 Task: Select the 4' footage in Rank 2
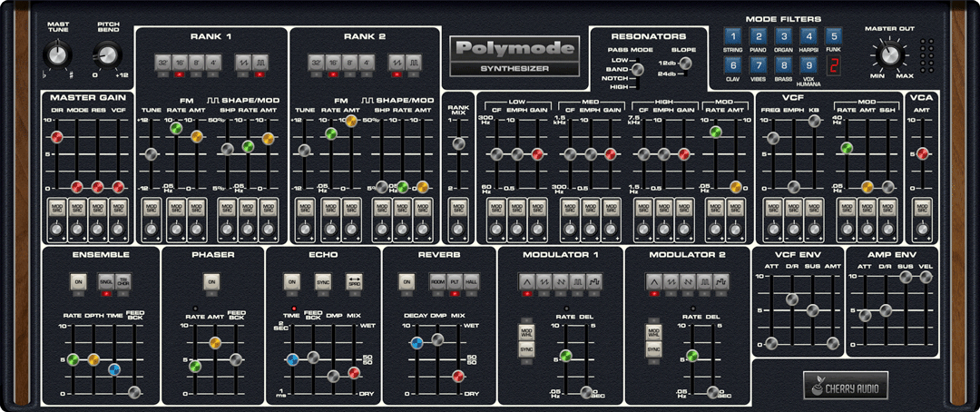tap(367, 62)
